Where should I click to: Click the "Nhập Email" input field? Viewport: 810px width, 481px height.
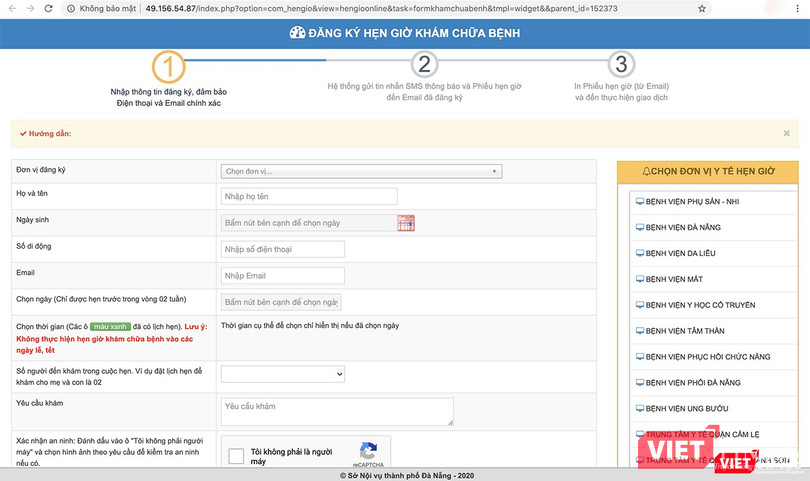point(283,276)
